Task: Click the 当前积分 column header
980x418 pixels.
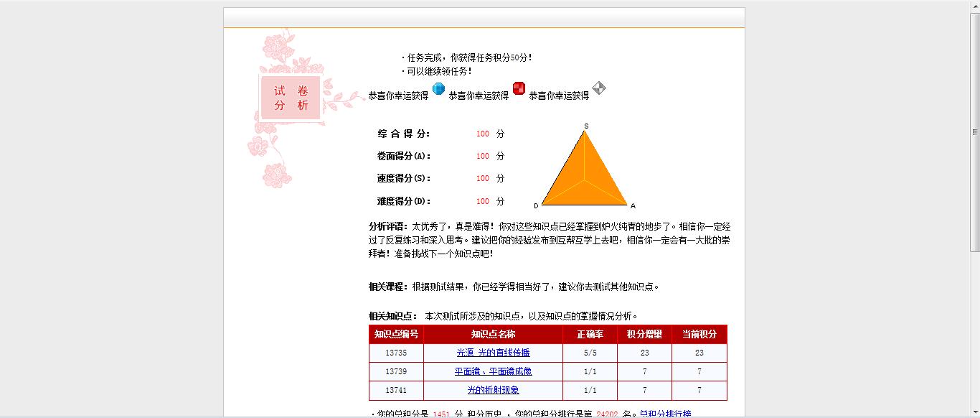Action: [699, 334]
